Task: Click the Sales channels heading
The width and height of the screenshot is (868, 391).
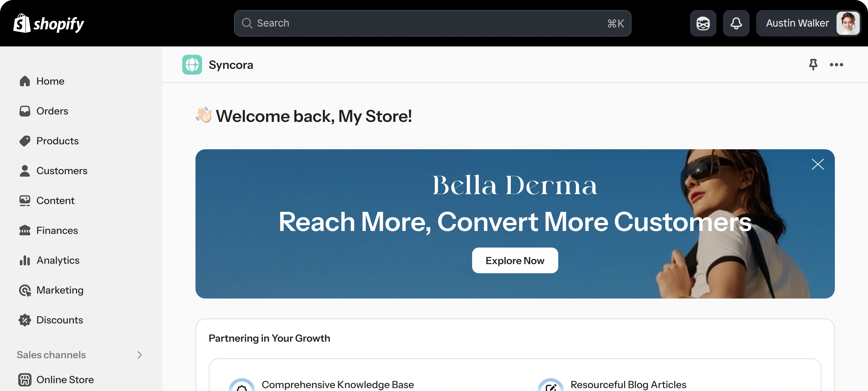Action: (x=51, y=355)
